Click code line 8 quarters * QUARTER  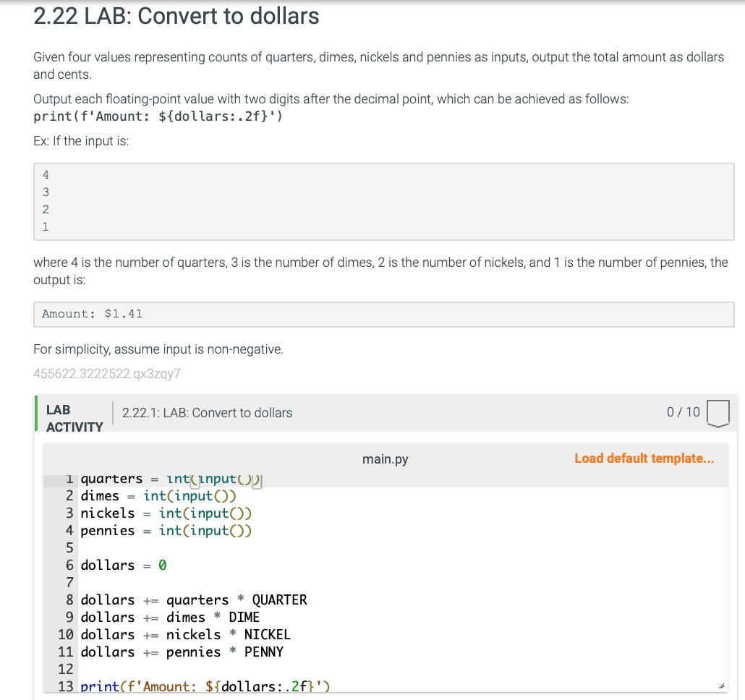(194, 599)
